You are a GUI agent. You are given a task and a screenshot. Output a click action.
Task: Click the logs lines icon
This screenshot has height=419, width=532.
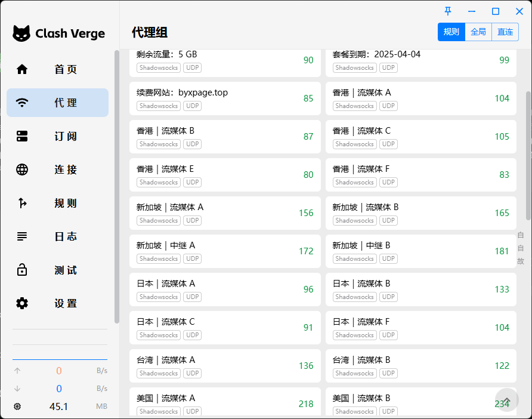(x=22, y=236)
